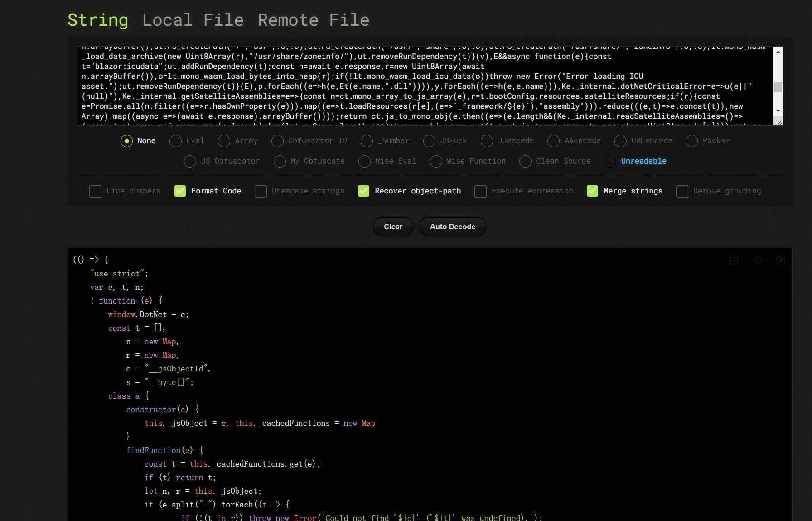This screenshot has width=812, height=521.
Task: Click the cloud download icon above the output
Action: tap(758, 260)
